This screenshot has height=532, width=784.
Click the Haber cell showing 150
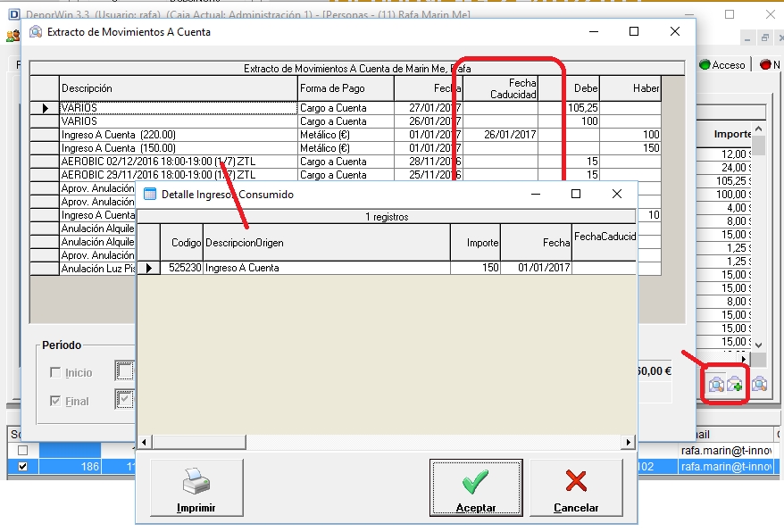tap(630, 148)
